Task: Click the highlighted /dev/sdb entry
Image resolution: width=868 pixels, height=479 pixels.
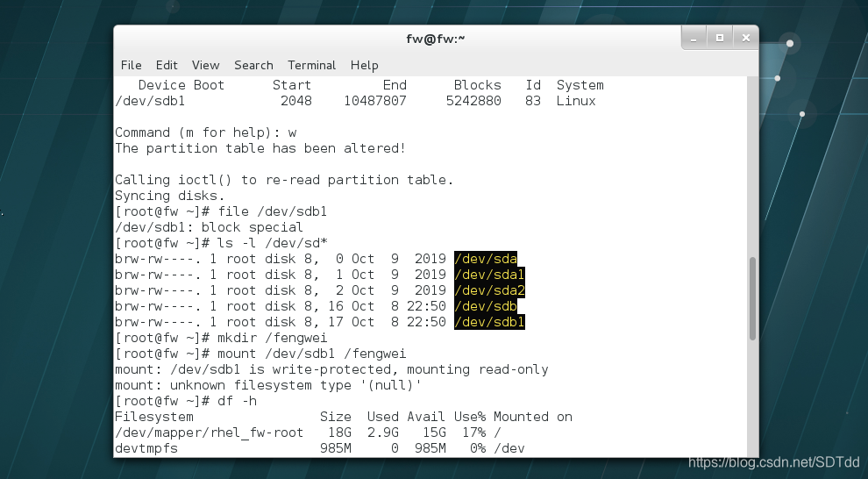Action: (486, 306)
